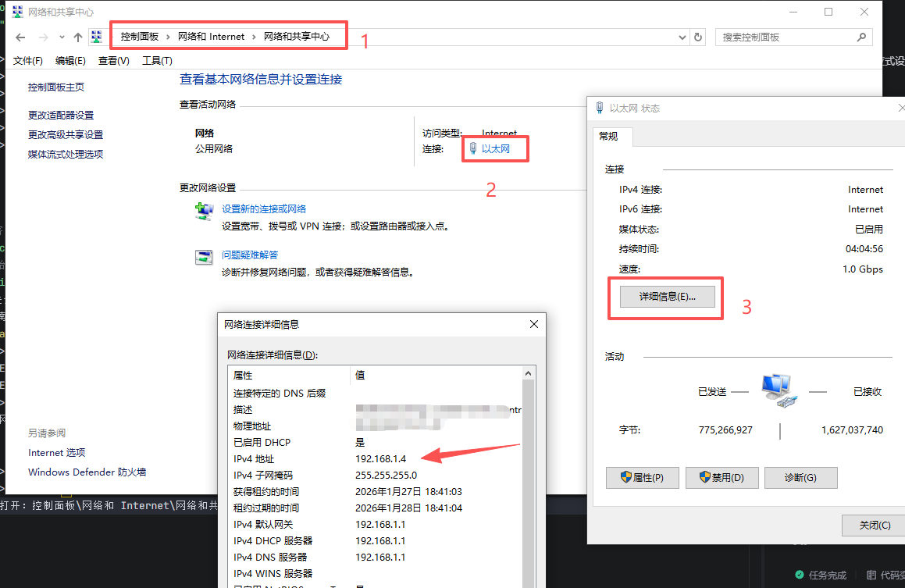
Task: Click the 以太网 connection link
Action: (495, 149)
